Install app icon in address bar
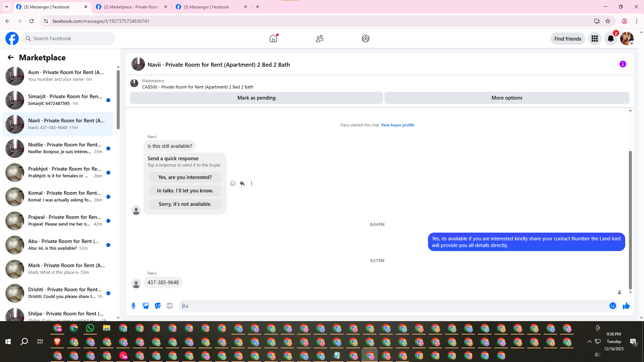 click(597, 21)
